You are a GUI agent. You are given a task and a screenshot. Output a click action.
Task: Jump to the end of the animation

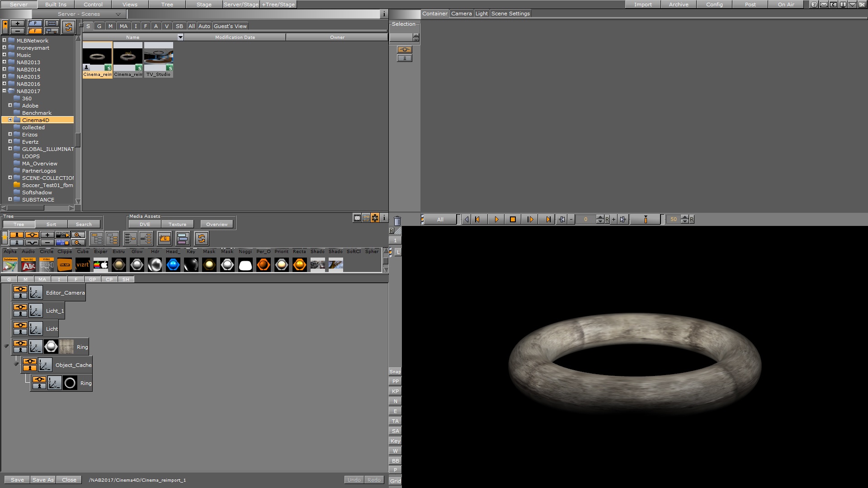(x=548, y=220)
